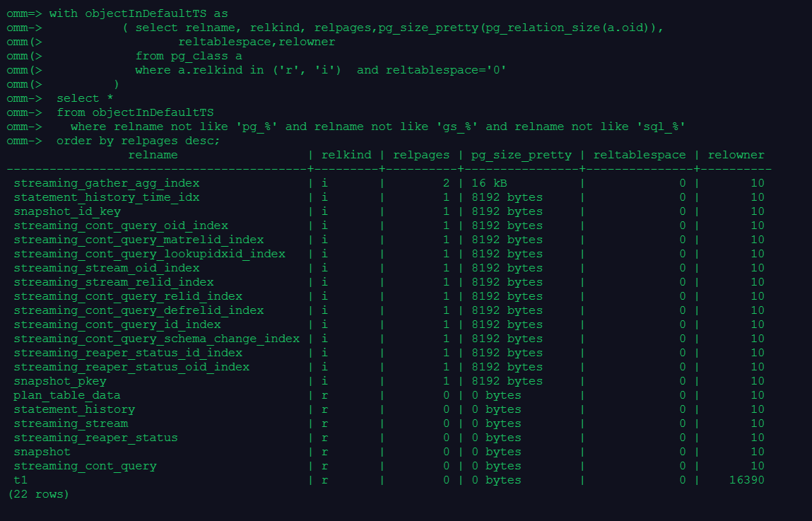This screenshot has width=812, height=521.
Task: Click statement_history_time_idx in the results
Action: 106,197
